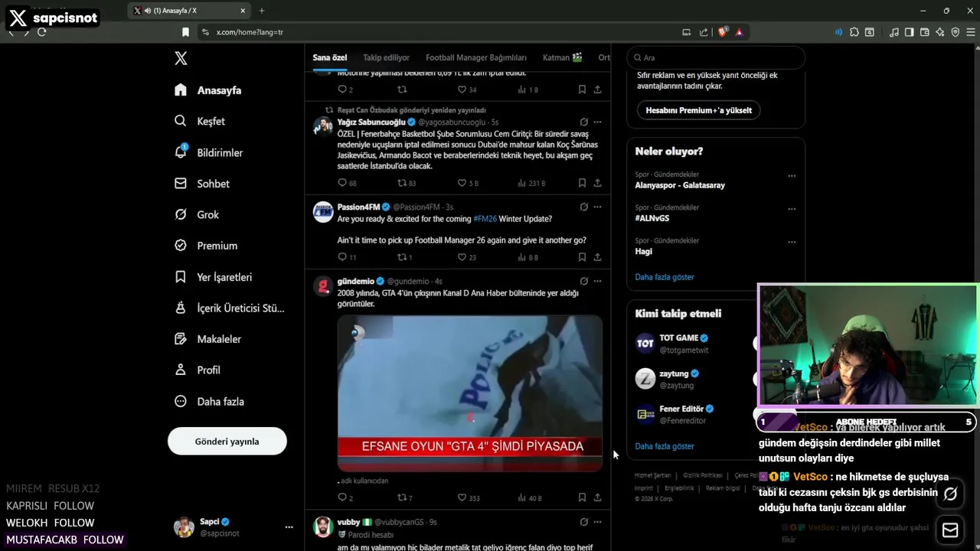Click the address bar URL x.com/home
Image resolution: width=980 pixels, height=551 pixels.
point(250,32)
